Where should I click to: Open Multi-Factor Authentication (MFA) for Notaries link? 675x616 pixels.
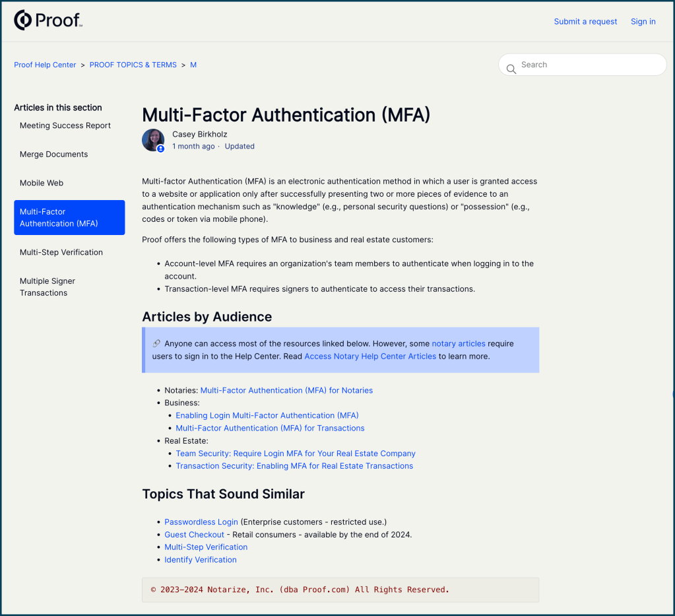click(286, 390)
